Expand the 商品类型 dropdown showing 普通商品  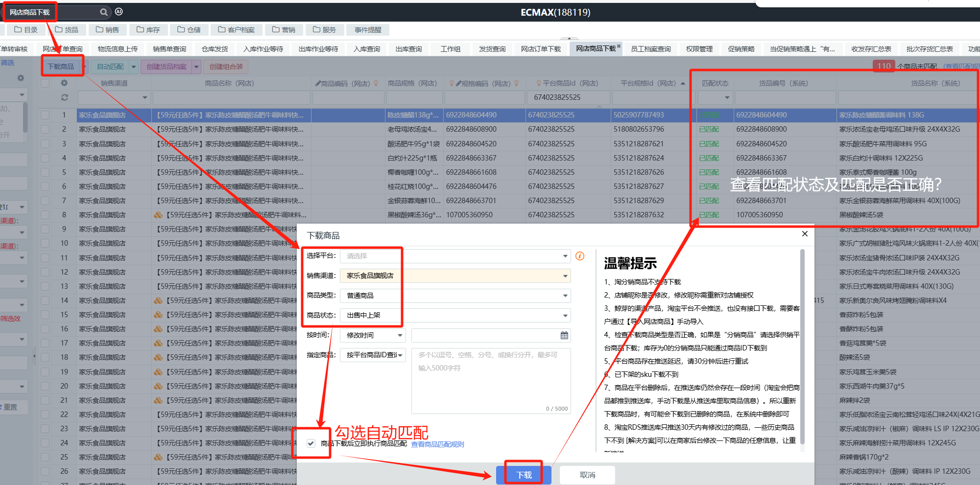click(x=565, y=296)
